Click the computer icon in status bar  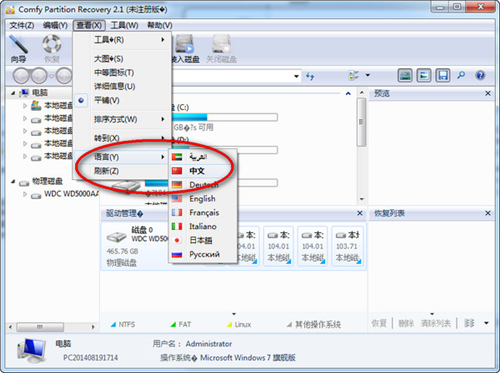point(31,351)
